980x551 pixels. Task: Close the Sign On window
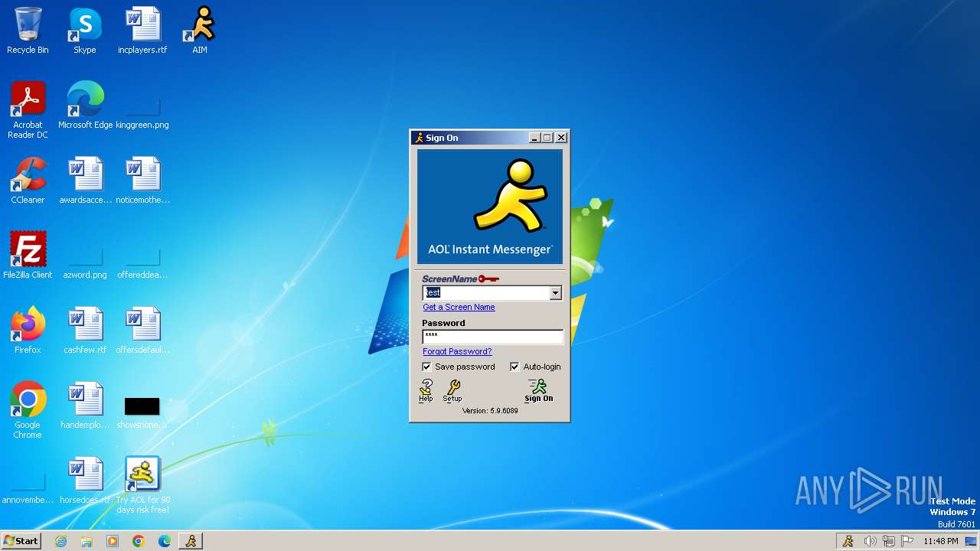(561, 138)
